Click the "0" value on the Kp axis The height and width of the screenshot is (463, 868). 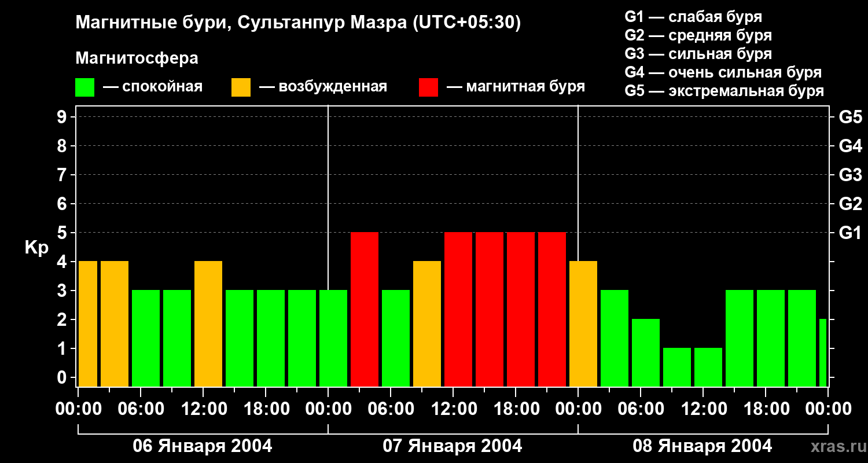click(x=63, y=377)
